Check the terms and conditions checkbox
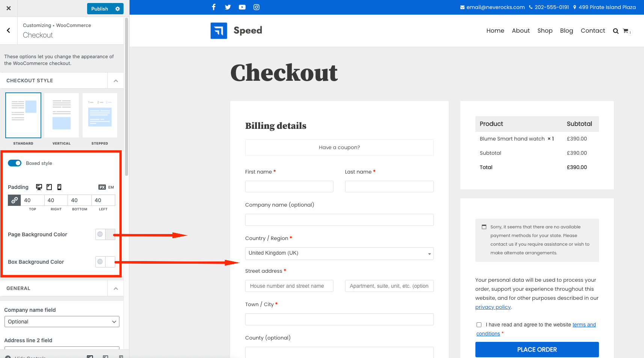 [x=479, y=325]
